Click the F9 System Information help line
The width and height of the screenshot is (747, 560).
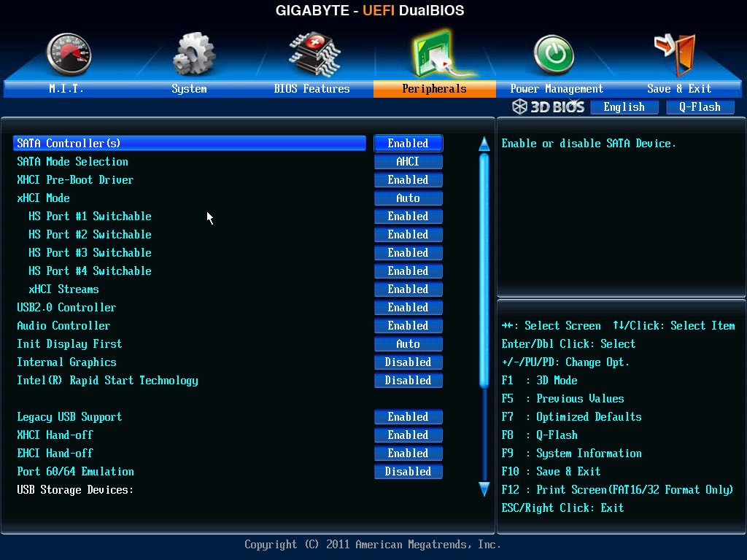tap(572, 454)
